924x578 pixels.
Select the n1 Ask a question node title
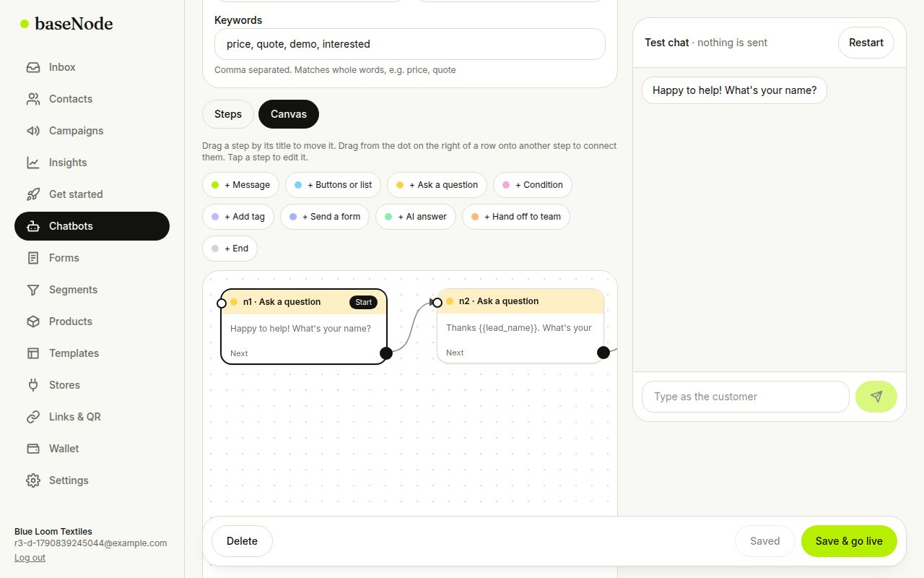point(282,302)
